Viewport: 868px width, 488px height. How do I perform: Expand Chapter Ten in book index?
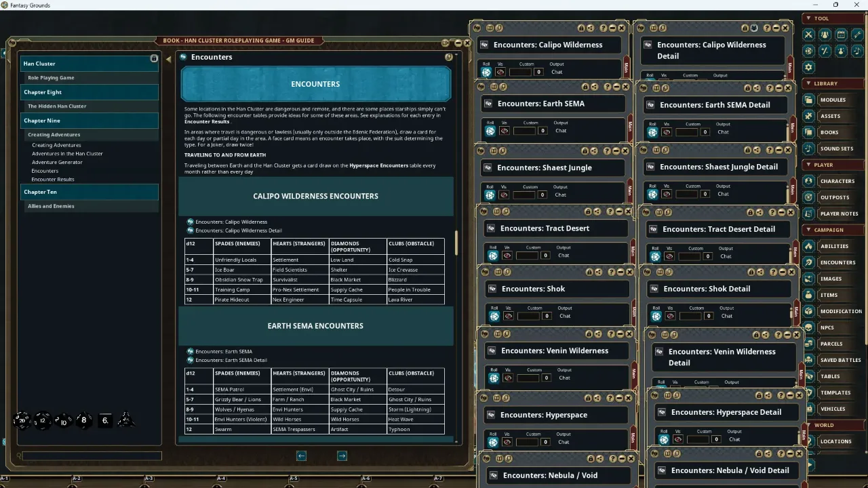tap(89, 192)
